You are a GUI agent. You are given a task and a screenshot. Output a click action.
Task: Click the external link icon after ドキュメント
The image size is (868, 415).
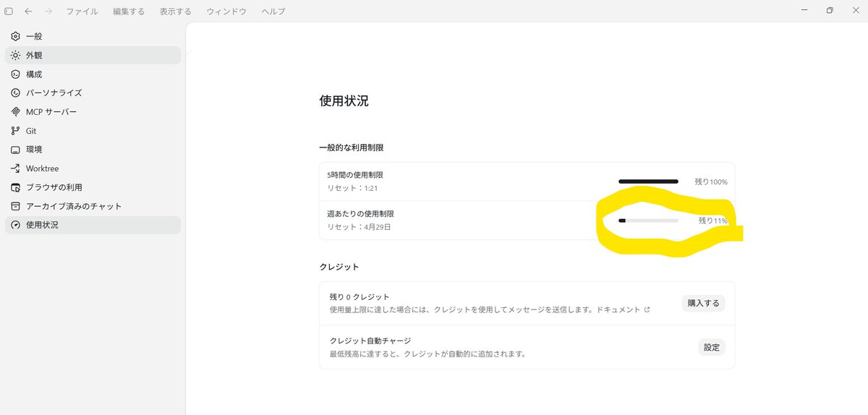click(647, 309)
